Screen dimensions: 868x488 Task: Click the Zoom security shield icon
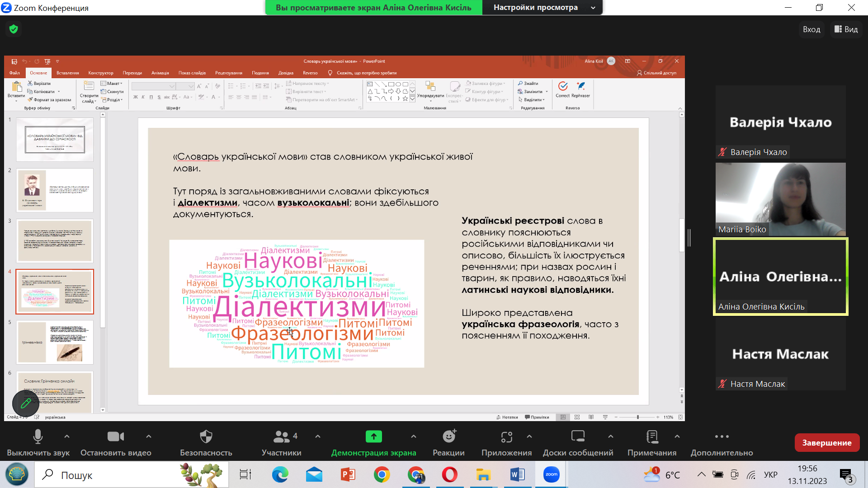14,29
